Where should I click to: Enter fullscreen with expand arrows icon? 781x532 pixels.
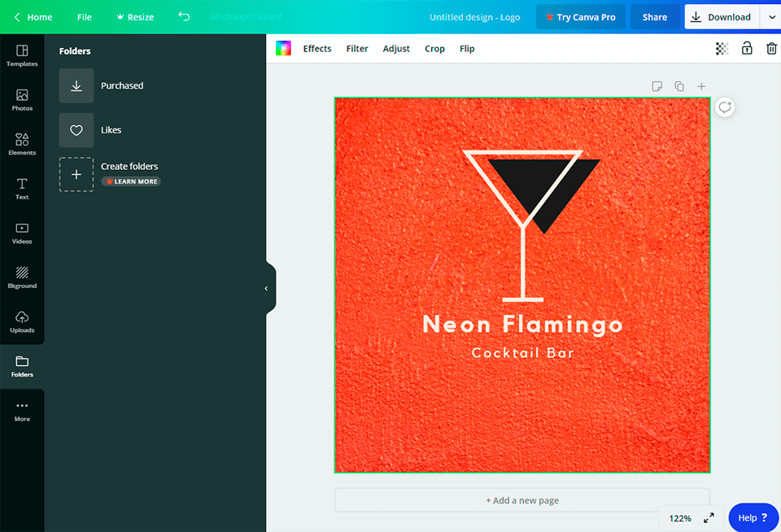(709, 518)
